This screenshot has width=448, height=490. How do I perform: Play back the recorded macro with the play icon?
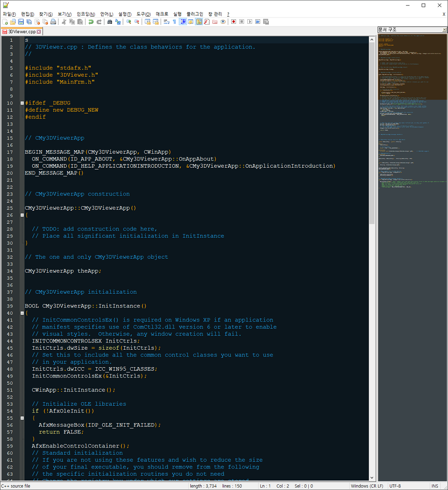[250, 22]
